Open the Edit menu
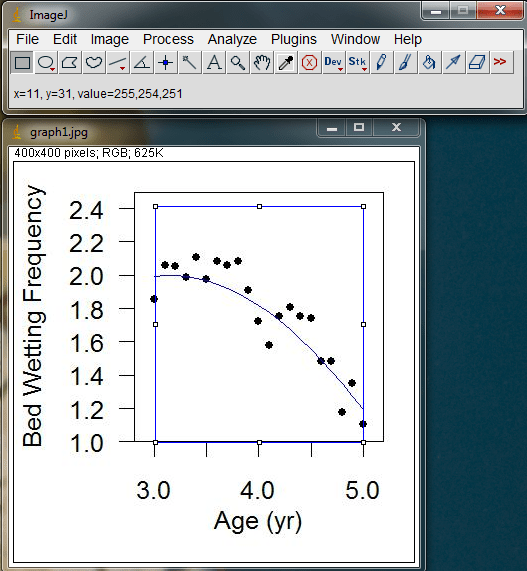The image size is (527, 571). pos(65,39)
